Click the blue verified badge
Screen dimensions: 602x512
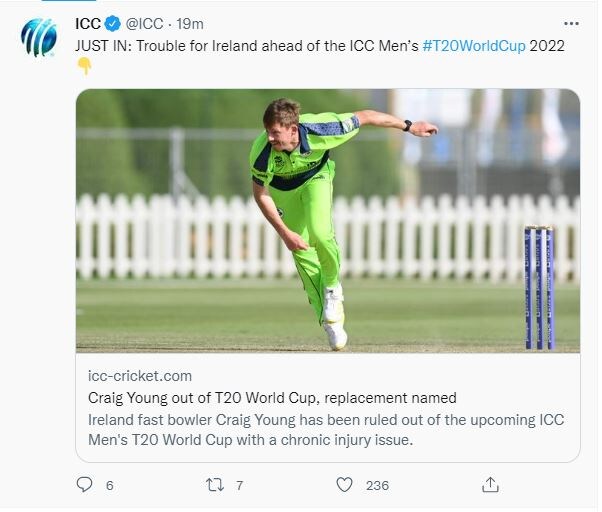112,24
